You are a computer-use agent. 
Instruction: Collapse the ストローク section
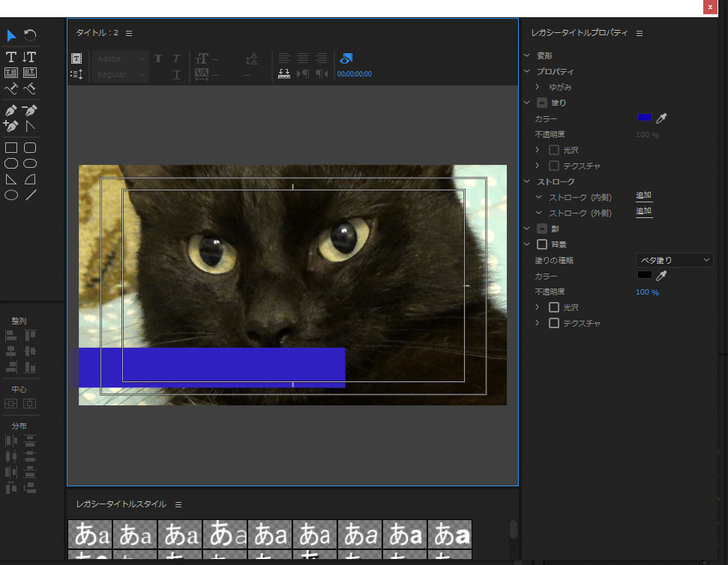pyautogui.click(x=527, y=181)
